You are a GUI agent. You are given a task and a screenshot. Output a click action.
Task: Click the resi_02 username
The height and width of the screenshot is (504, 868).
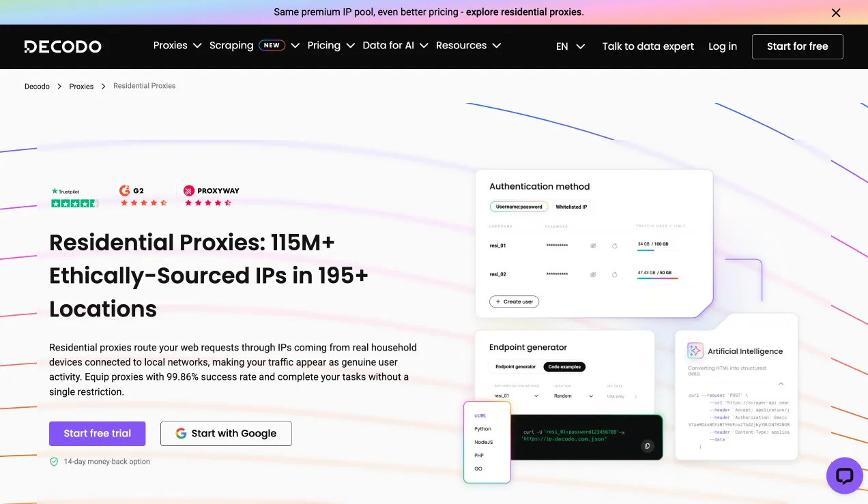click(497, 274)
